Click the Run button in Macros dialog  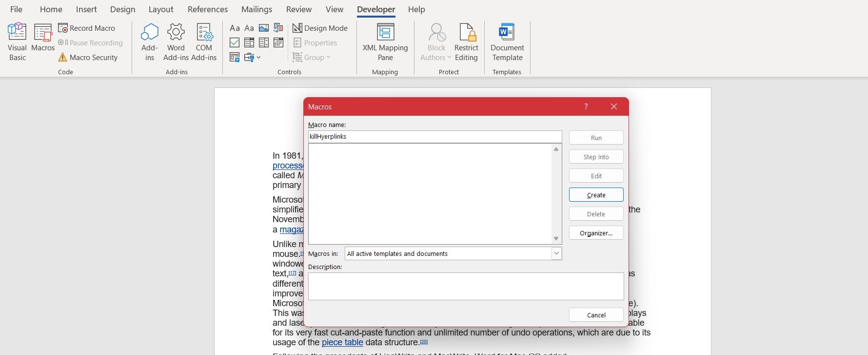point(596,138)
